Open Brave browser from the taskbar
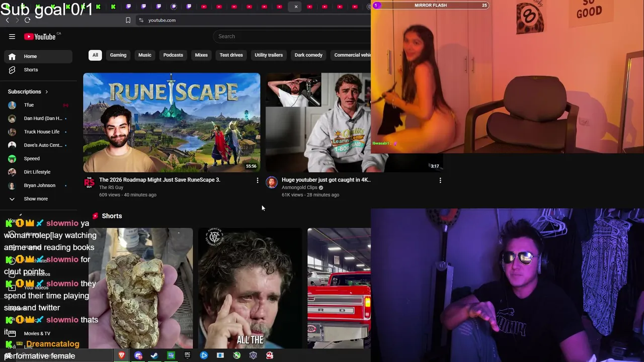The height and width of the screenshot is (362, 644). (122, 355)
